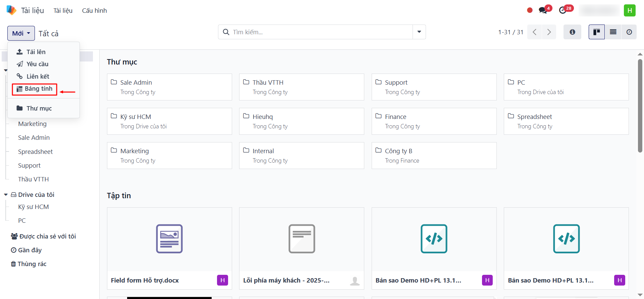
Task: Switch to list view
Action: [613, 32]
